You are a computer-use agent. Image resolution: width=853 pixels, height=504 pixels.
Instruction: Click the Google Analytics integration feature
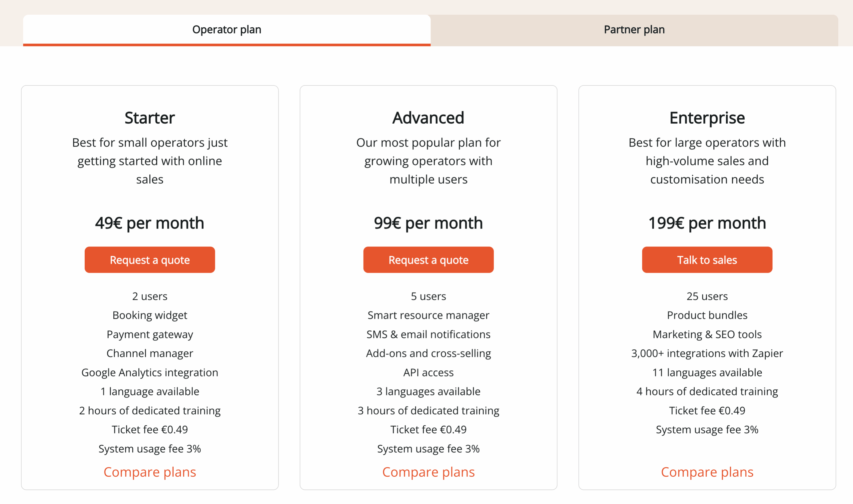pos(150,372)
